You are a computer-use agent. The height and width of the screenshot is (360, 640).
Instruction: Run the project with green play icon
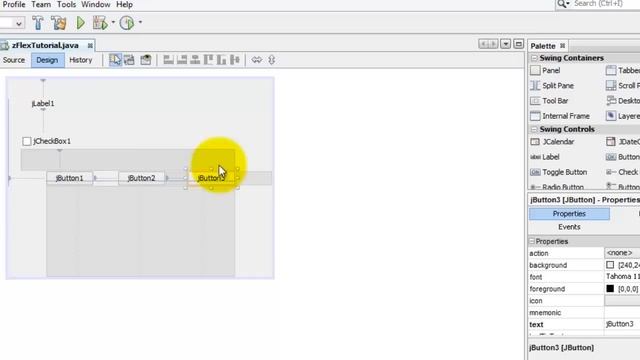click(x=80, y=23)
